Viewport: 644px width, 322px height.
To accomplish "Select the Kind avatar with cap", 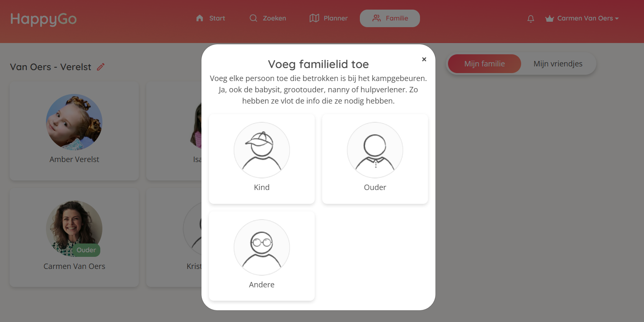I will [x=262, y=150].
